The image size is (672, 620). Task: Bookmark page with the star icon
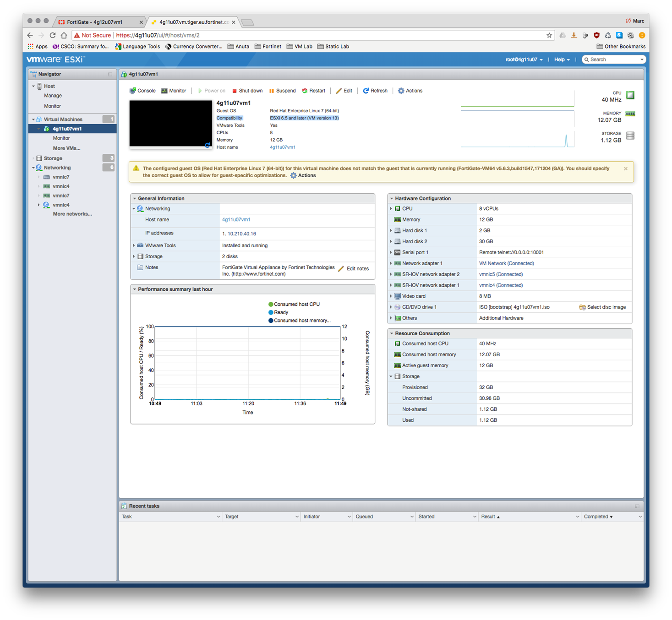coord(549,35)
